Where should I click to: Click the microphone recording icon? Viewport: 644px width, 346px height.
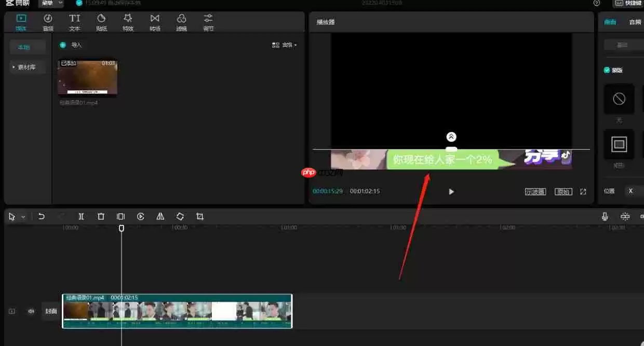click(x=605, y=216)
